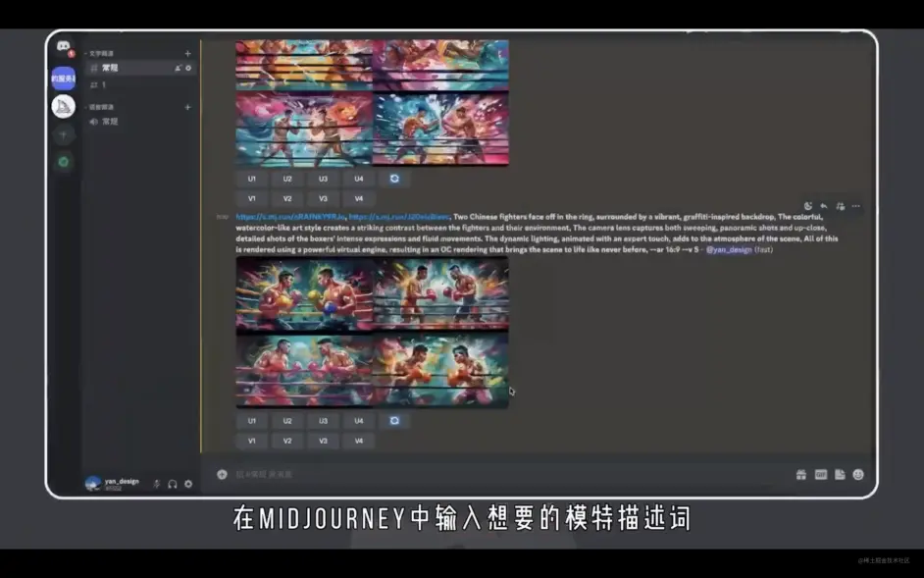Screen dimensions: 924x578
Task: Re-roll refresh button under first image grid
Action: point(394,179)
